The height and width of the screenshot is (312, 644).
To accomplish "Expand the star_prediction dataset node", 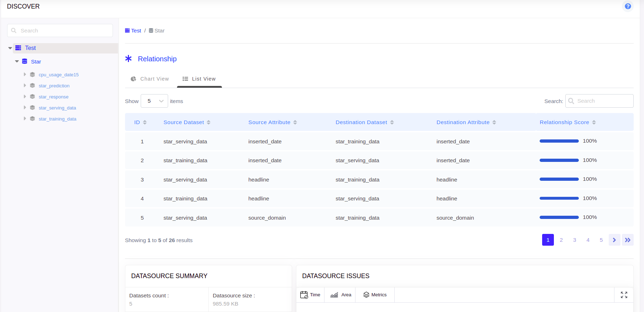I will point(25,86).
